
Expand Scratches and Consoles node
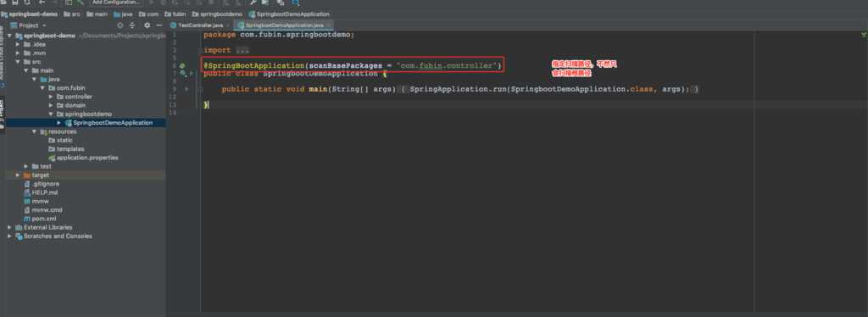coord(9,236)
